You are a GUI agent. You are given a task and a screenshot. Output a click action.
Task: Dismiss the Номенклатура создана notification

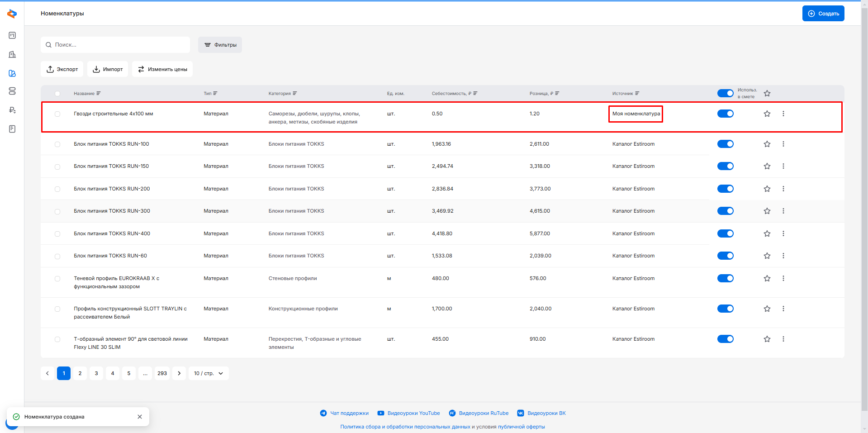[x=140, y=417]
